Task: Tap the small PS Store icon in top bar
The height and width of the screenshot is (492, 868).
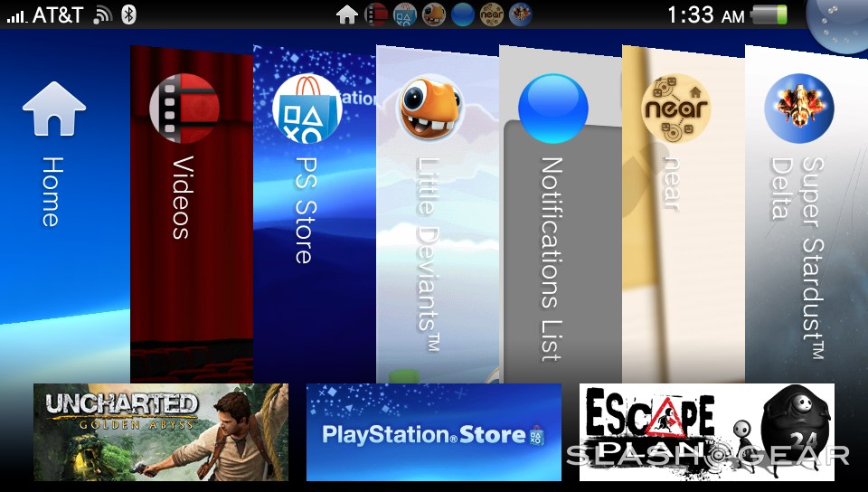Action: pyautogui.click(x=405, y=15)
